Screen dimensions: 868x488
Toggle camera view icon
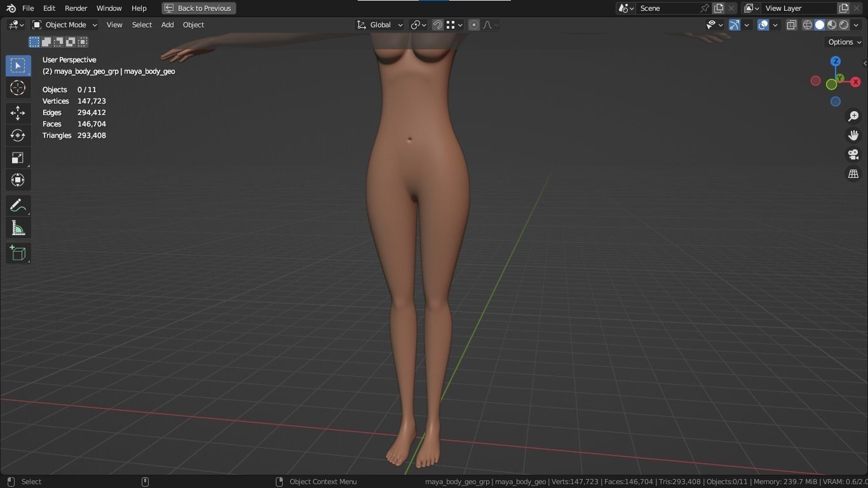[853, 154]
